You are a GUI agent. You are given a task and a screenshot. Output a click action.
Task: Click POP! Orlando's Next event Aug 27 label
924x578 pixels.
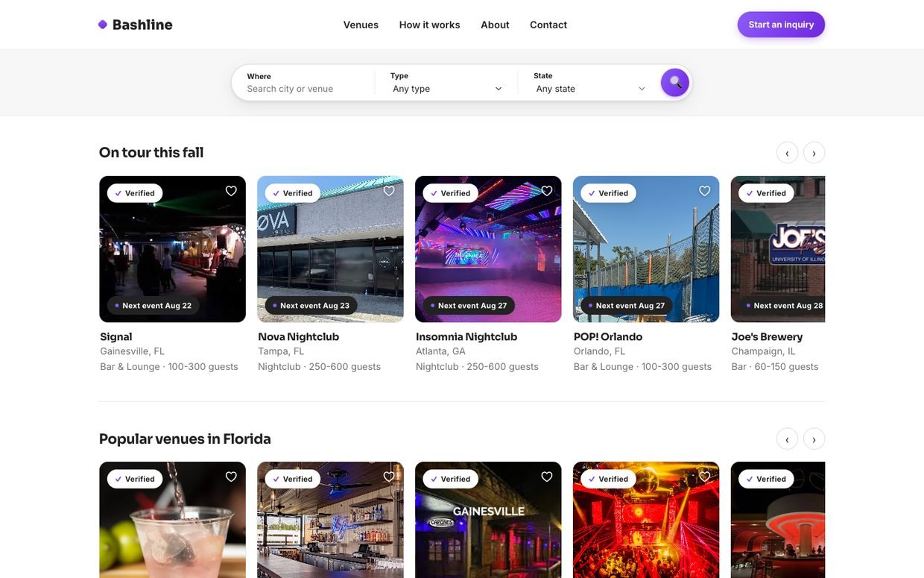pos(627,306)
